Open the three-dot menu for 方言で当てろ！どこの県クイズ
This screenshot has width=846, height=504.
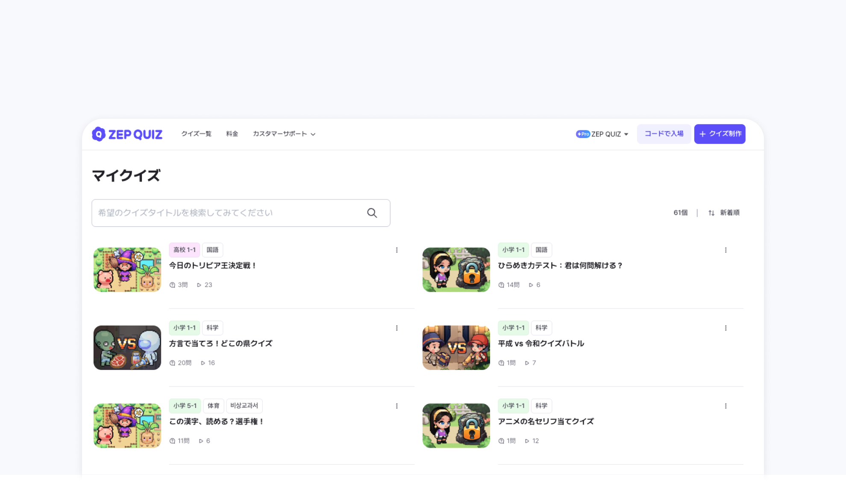pyautogui.click(x=397, y=328)
